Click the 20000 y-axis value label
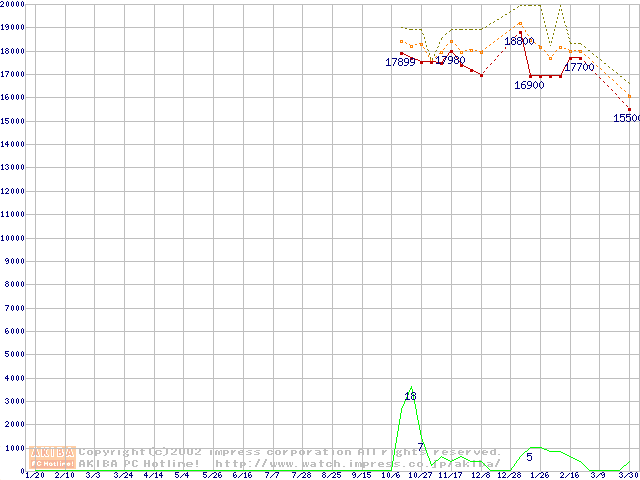Screen dimensions: 640x480 pyautogui.click(x=12, y=4)
